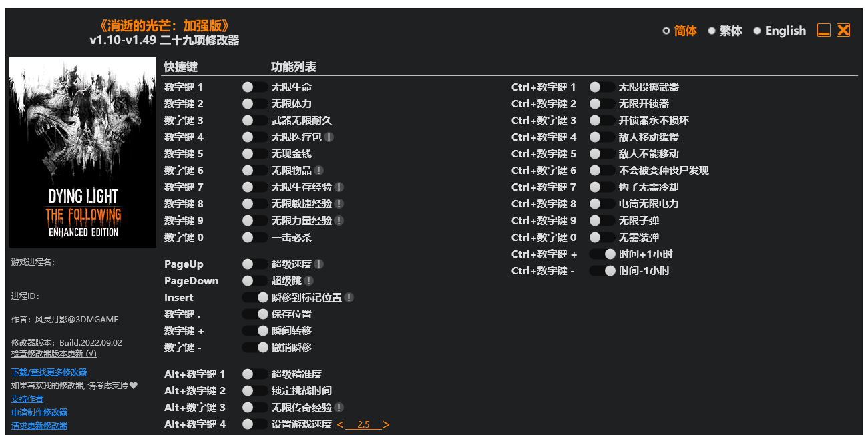Enable 不会被变种丧尸发现 toggle

pos(602,171)
